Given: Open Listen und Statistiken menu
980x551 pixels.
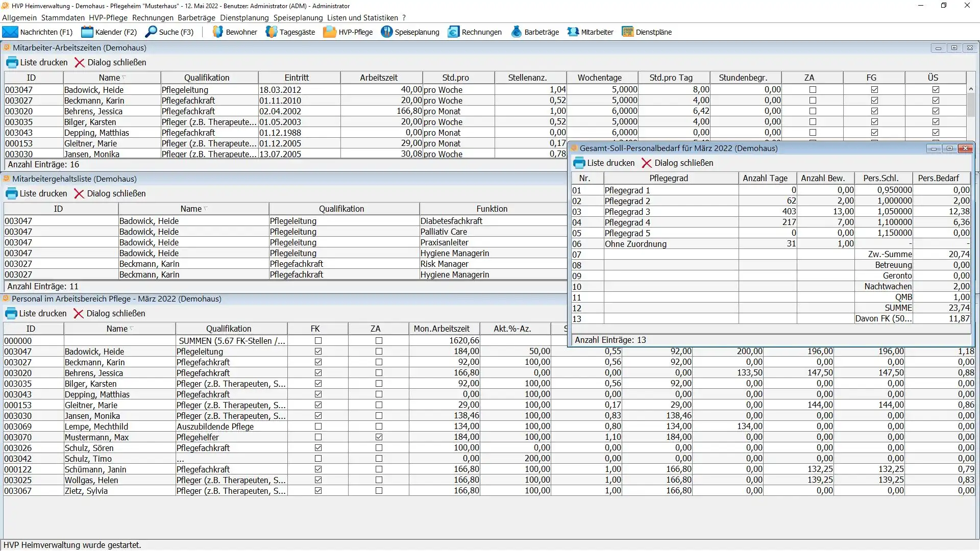Looking at the screenshot, I should 362,18.
